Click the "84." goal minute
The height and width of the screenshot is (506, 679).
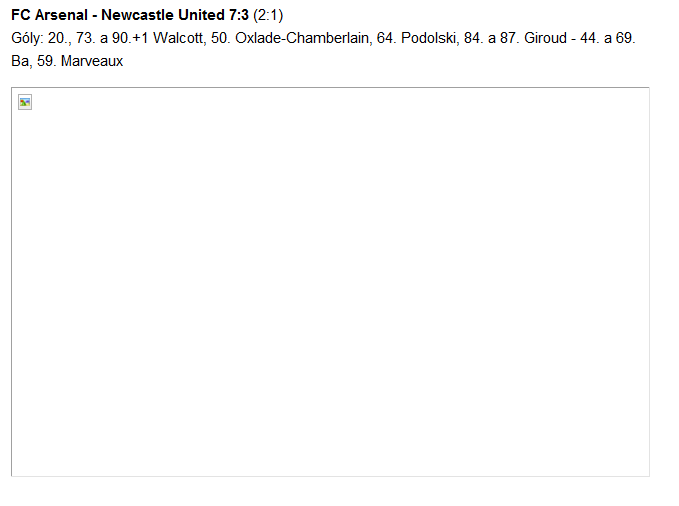click(474, 38)
